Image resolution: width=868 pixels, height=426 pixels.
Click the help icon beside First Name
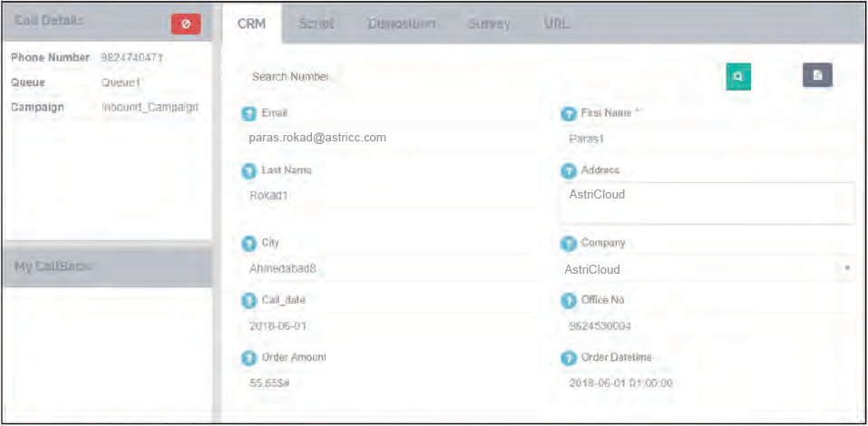click(x=569, y=114)
